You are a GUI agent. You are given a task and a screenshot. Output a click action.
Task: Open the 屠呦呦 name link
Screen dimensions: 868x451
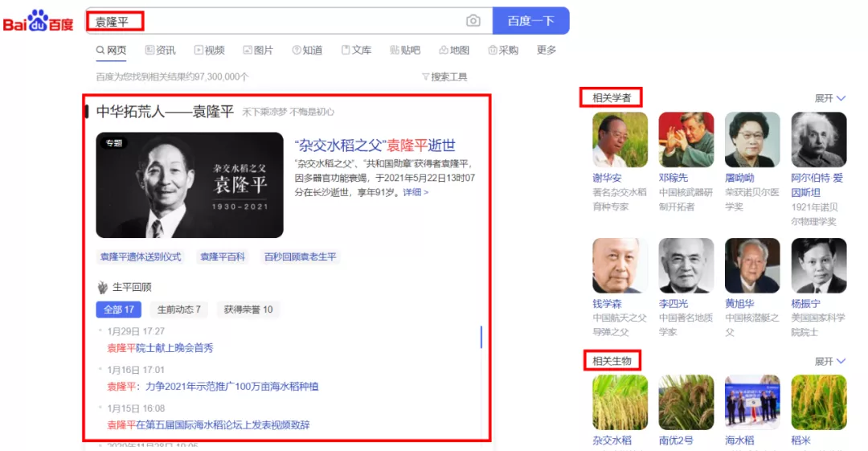point(739,178)
